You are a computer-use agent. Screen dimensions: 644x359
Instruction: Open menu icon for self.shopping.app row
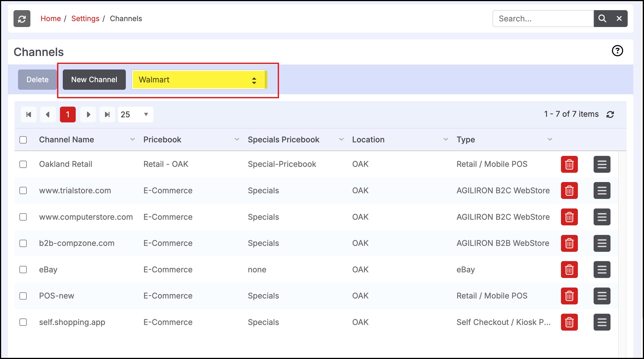[602, 322]
